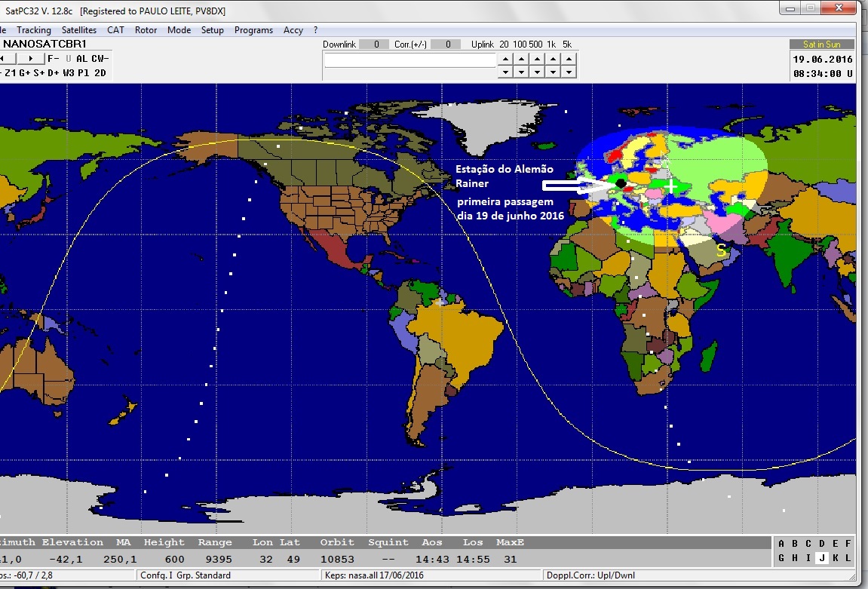Viewport: 868px width, 589px height.
Task: Toggle the AL control
Action: coord(81,59)
